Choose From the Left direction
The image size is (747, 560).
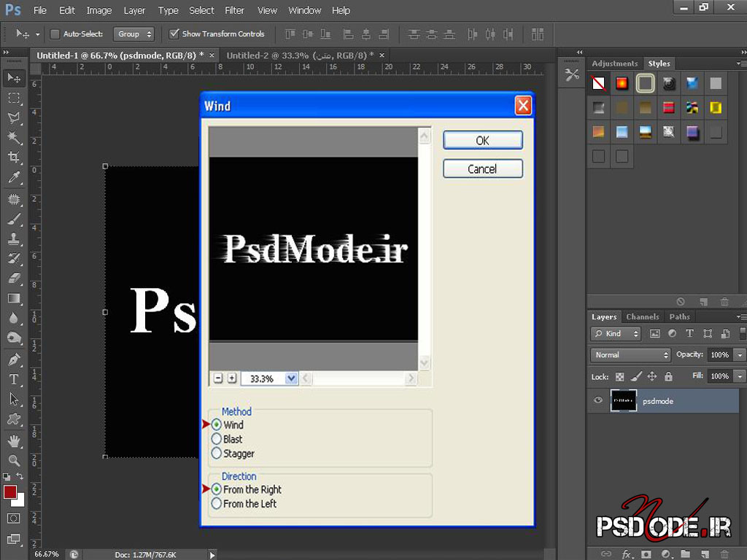(216, 503)
